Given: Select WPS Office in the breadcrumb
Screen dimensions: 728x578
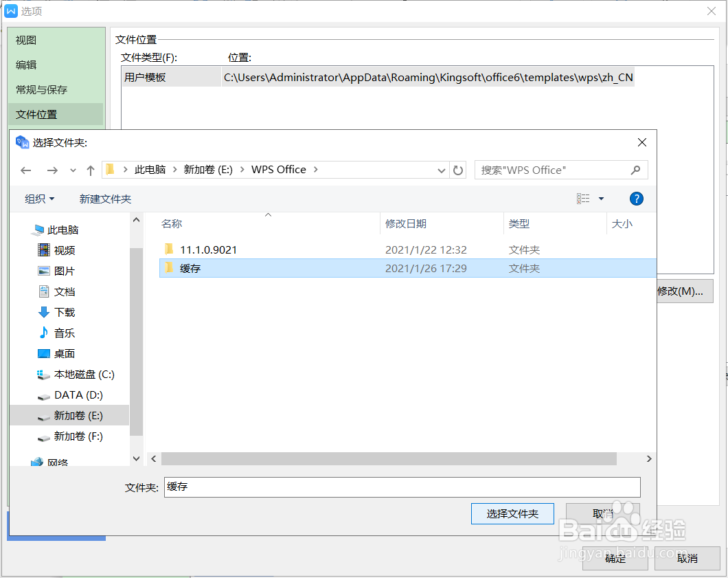Looking at the screenshot, I should [279, 170].
